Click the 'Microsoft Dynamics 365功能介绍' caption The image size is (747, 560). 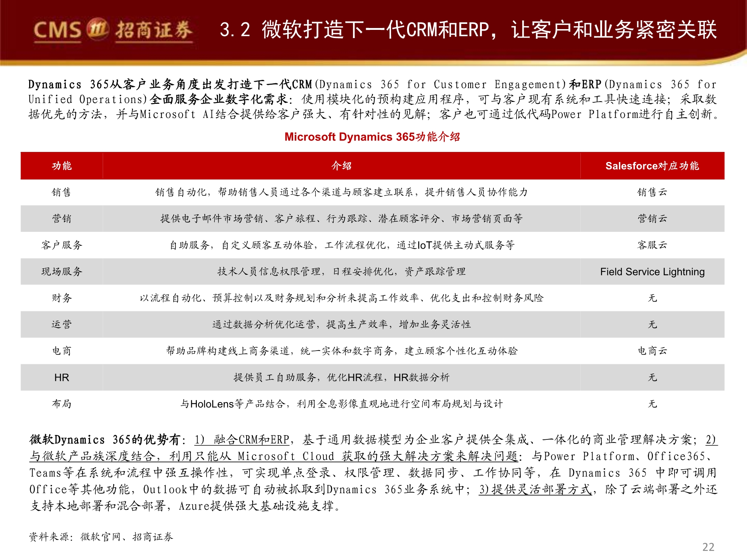373,137
